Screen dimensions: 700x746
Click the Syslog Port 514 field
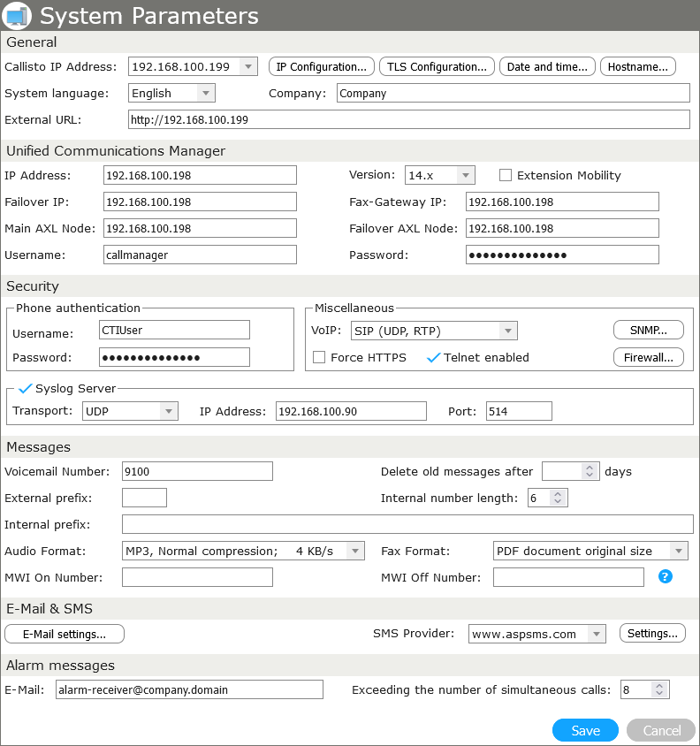(x=519, y=411)
